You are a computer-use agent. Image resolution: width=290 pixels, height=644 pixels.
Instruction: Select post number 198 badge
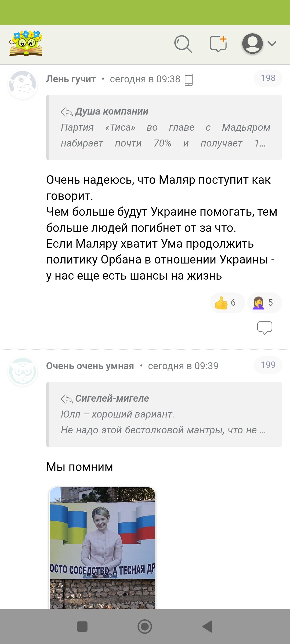click(x=268, y=78)
